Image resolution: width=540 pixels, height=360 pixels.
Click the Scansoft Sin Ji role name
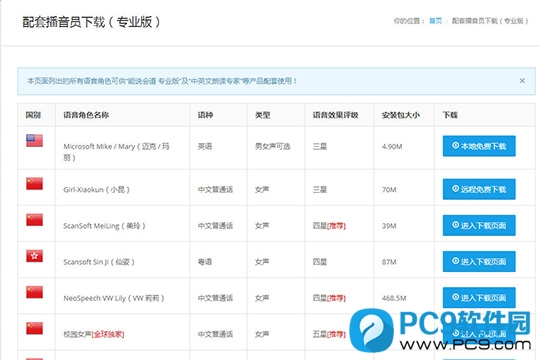99,262
